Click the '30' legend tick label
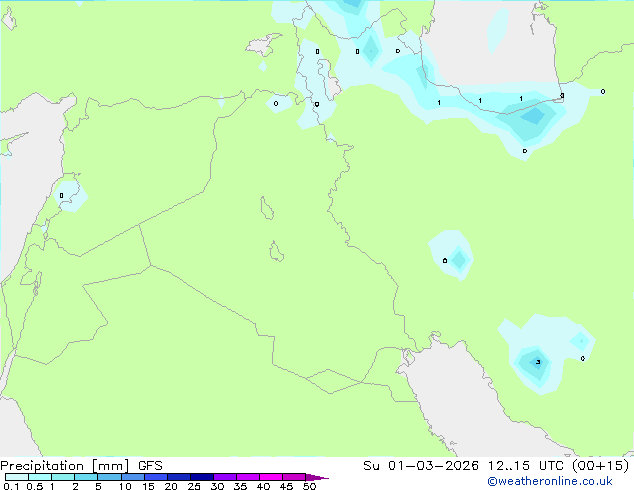This screenshot has width=634, height=490. [217, 486]
